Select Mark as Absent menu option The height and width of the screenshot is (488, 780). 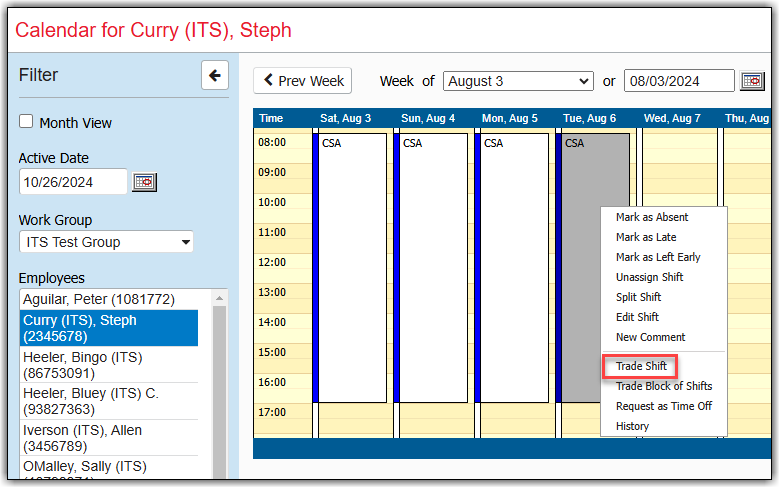pos(652,217)
